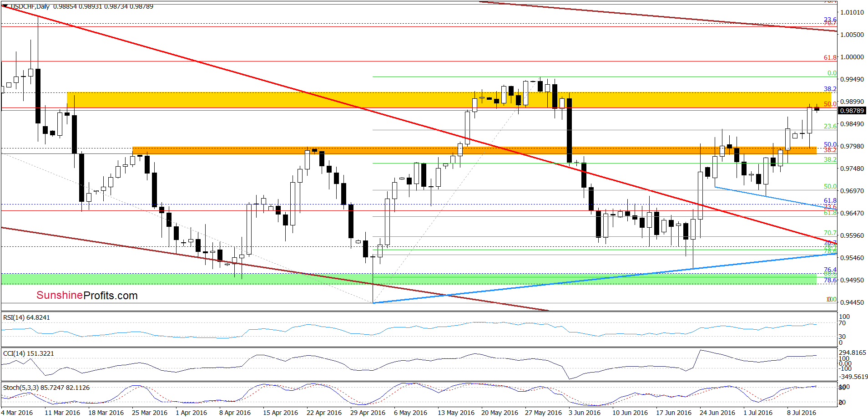Image resolution: width=868 pixels, height=419 pixels.
Task: Click the RSI scale value 70
Action: (x=843, y=323)
